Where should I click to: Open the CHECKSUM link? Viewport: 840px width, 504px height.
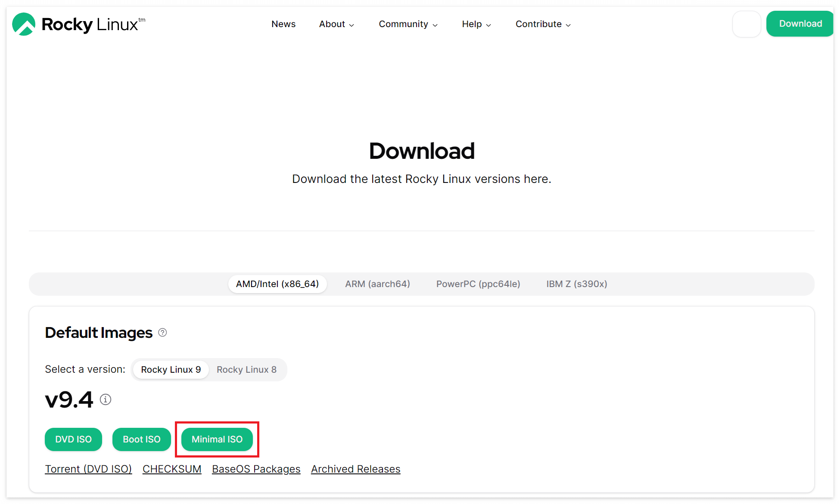click(172, 469)
